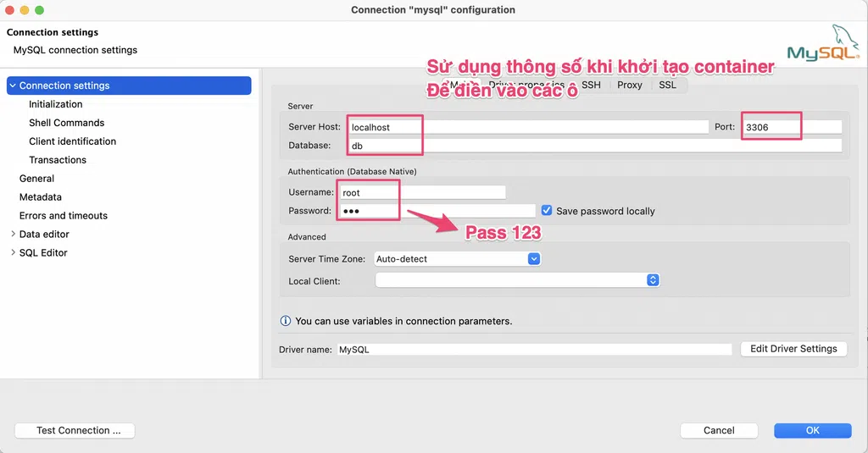
Task: Open Initialization settings page
Action: coord(55,104)
